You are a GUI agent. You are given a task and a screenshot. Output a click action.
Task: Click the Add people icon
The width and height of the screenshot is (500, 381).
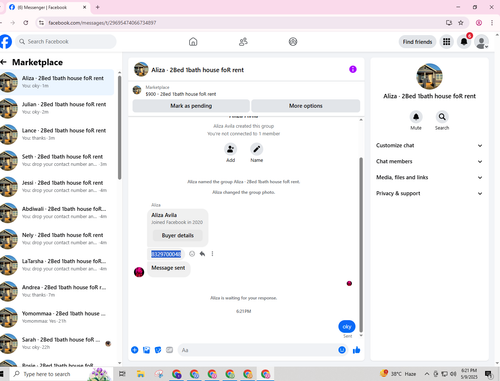(x=230, y=149)
